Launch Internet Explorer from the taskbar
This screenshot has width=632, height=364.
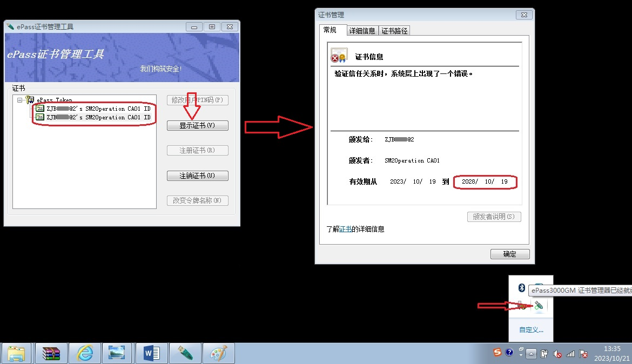click(x=85, y=354)
